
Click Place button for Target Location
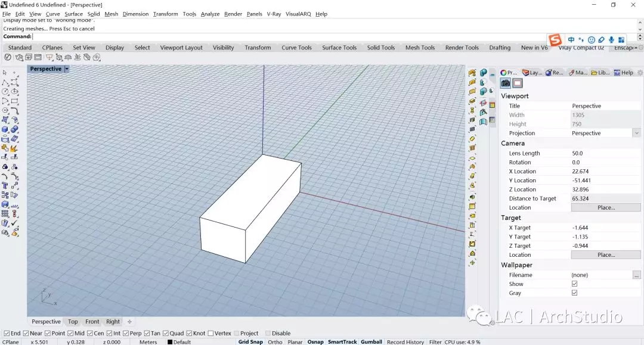606,255
